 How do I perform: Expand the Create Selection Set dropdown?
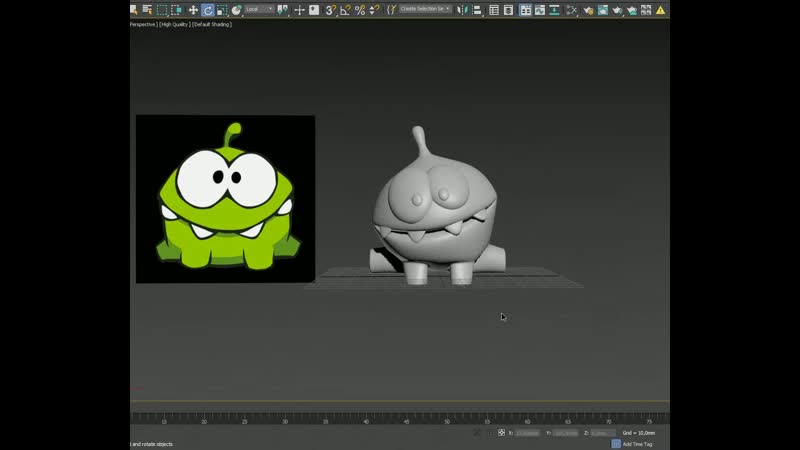click(426, 10)
